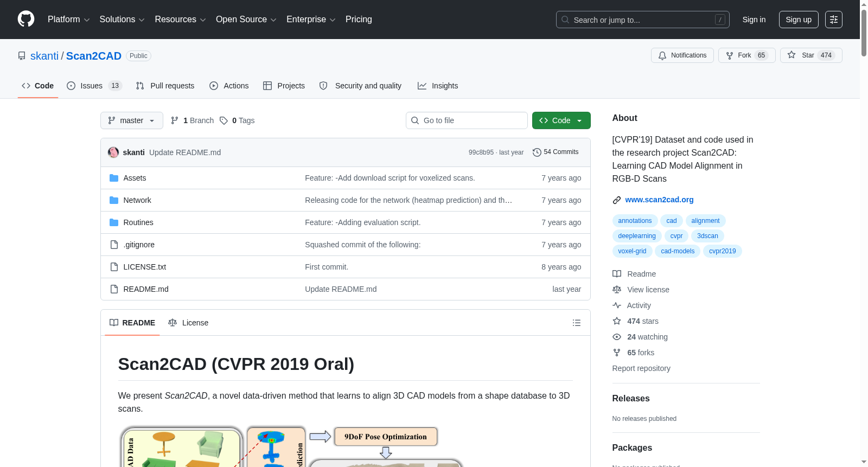Open the www.scan2cad.org link
The width and height of the screenshot is (868, 467).
click(660, 200)
